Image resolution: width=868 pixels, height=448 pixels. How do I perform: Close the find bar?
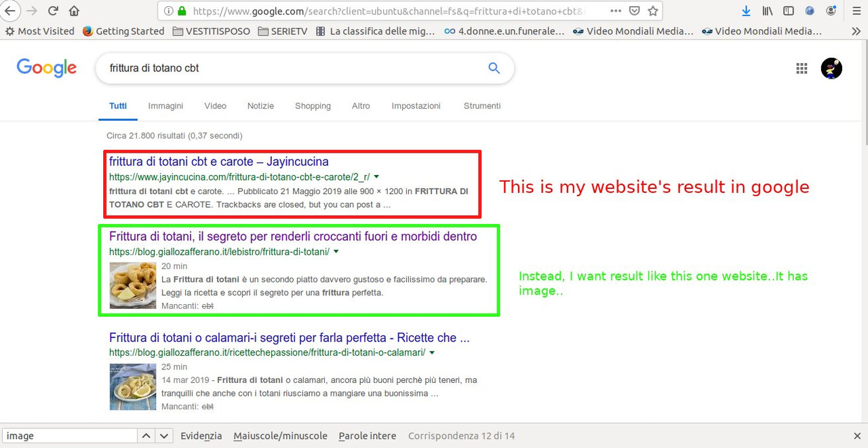(x=857, y=436)
